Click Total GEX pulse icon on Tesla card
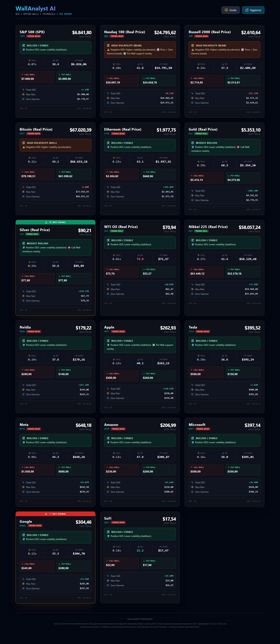This screenshot has height=644, width=280. pos(192,385)
